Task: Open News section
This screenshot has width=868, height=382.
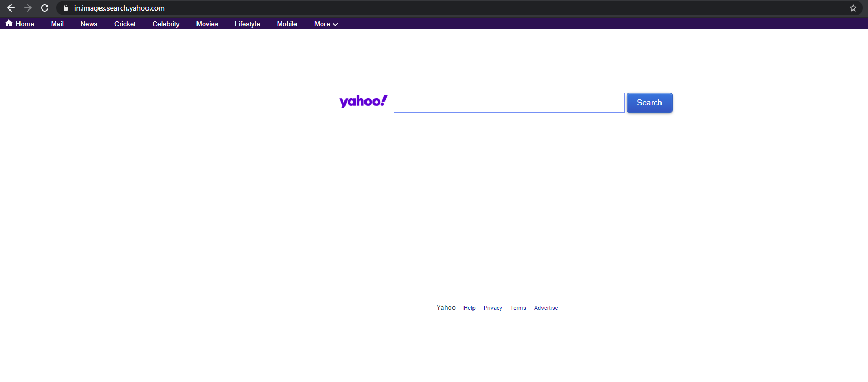Action: pyautogui.click(x=88, y=24)
